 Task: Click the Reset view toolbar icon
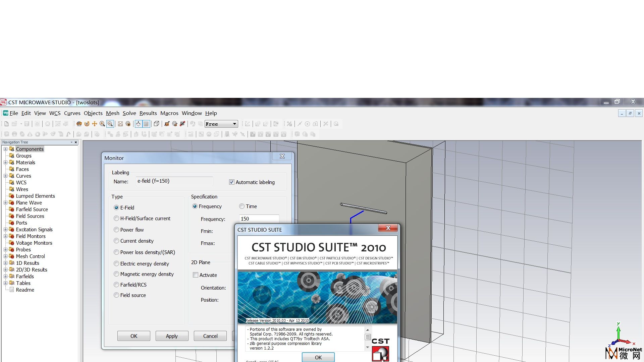(x=120, y=124)
